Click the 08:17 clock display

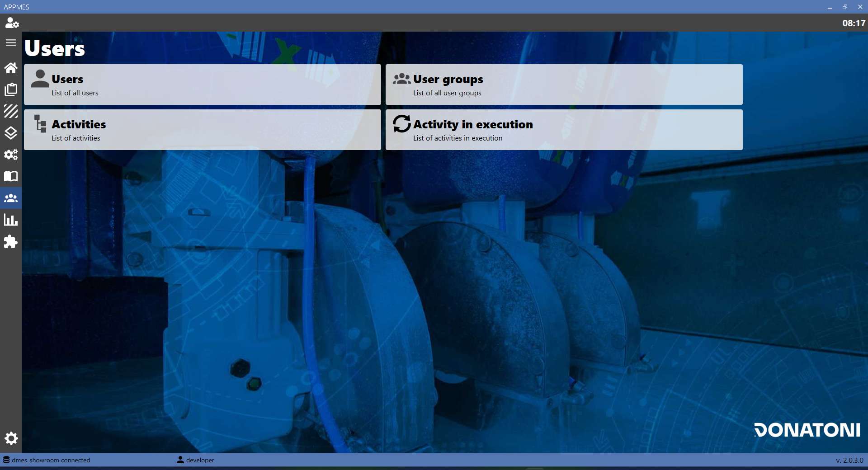coord(854,23)
